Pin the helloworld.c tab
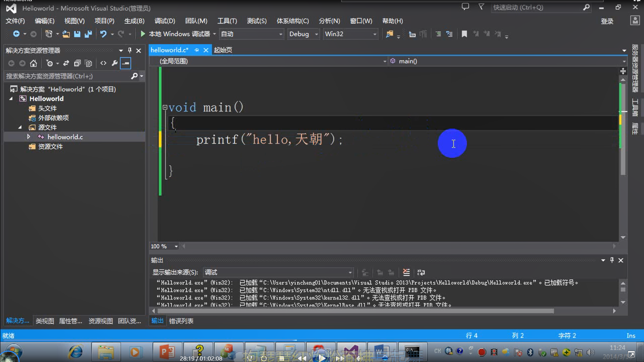The height and width of the screenshot is (362, 644). [x=196, y=50]
